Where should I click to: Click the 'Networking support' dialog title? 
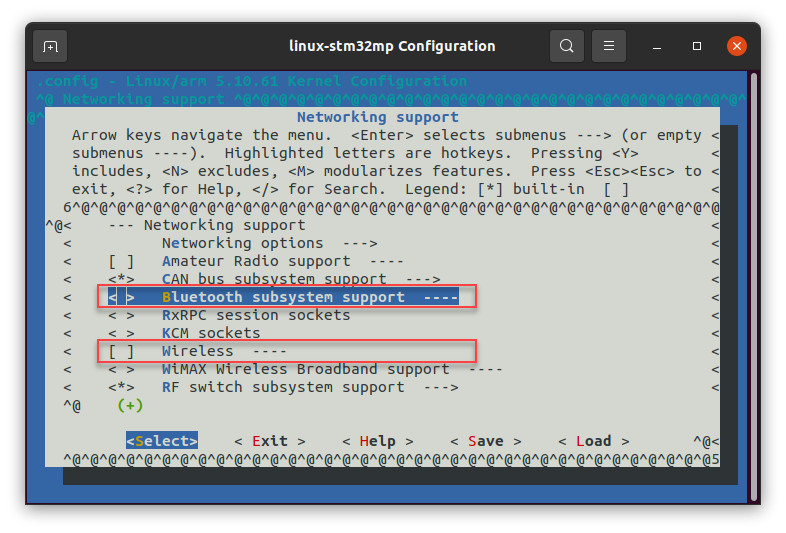tap(378, 117)
